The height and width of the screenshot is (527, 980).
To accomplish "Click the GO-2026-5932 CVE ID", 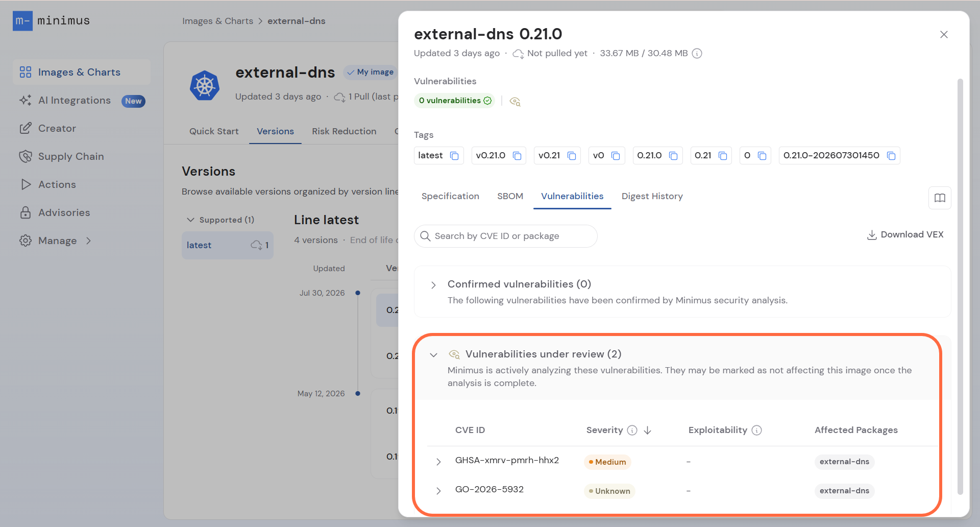I will pos(489,489).
